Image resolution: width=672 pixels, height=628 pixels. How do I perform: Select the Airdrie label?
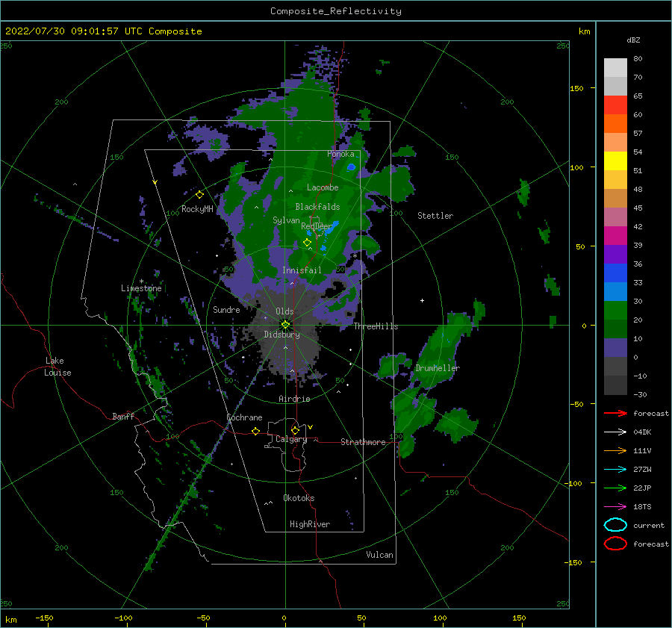[x=294, y=399]
